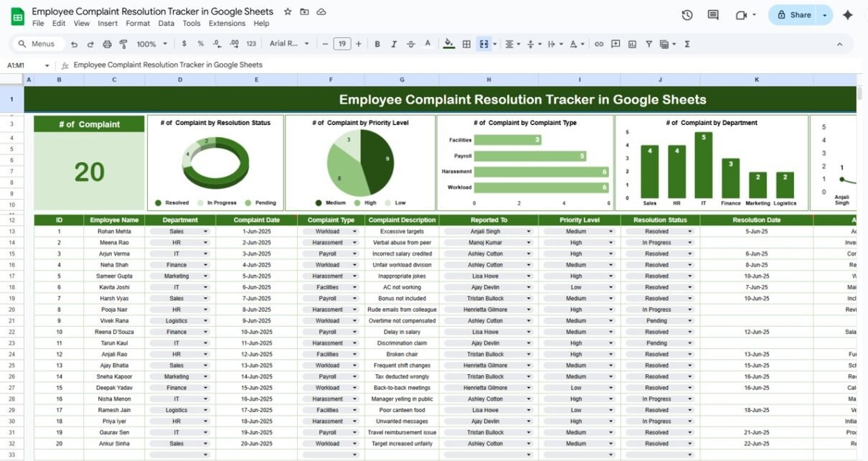Viewport: 868px width, 461px height.
Task: Activate the paint format tool
Action: (123, 44)
